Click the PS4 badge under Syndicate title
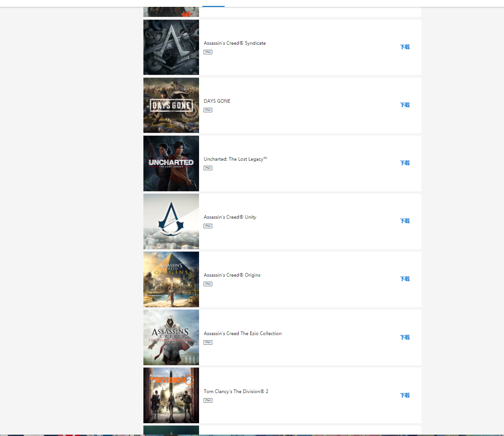 (208, 52)
